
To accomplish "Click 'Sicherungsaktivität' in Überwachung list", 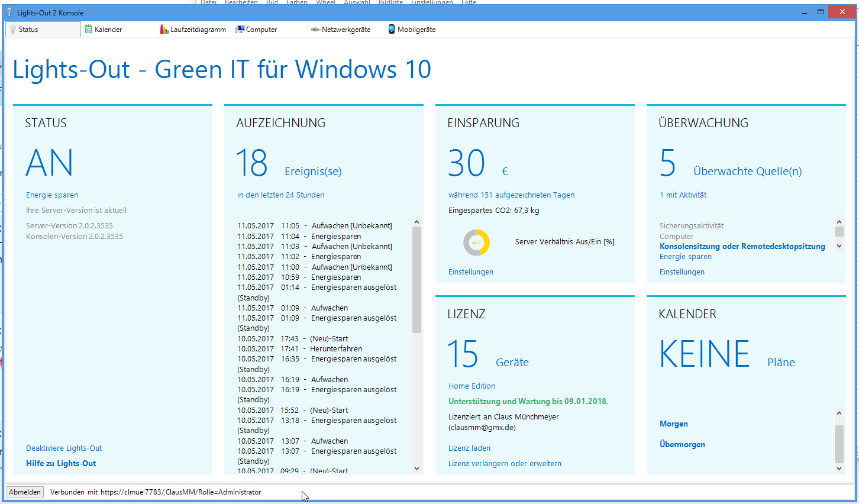I will click(692, 226).
